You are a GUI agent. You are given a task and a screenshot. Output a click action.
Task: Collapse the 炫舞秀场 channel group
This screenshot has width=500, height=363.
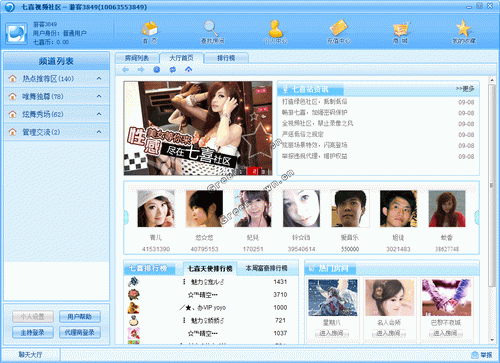[99, 114]
